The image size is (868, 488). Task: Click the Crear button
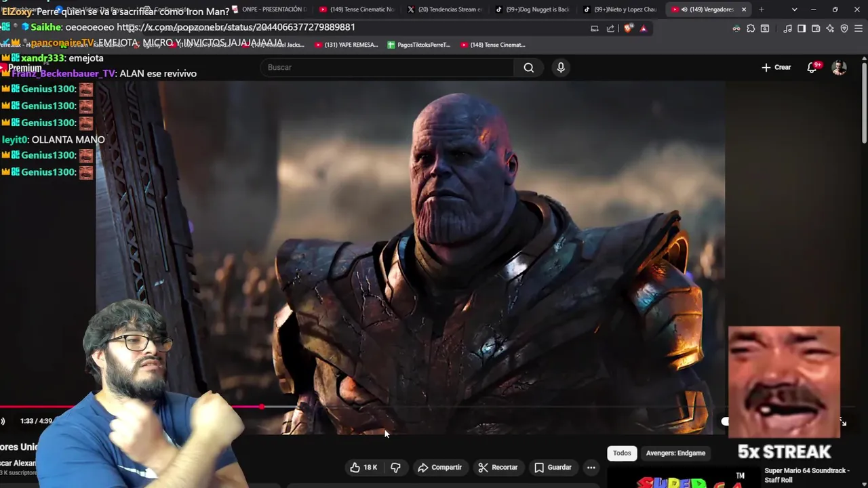[776, 67]
